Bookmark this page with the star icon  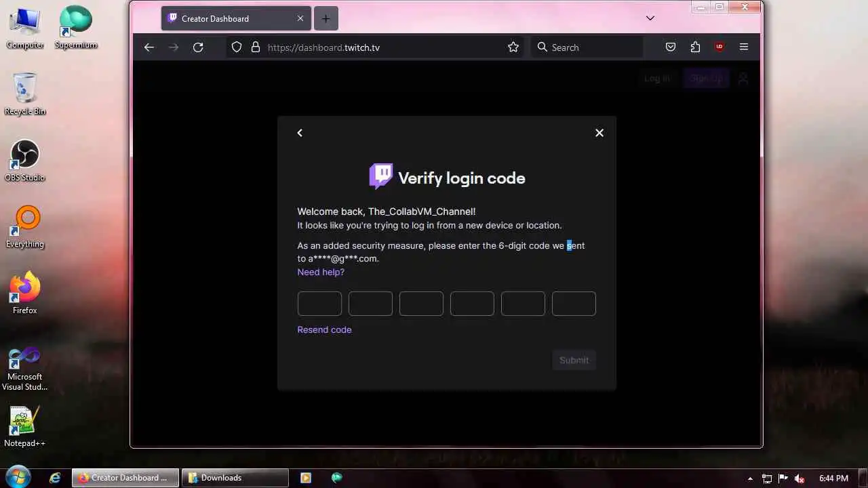point(513,47)
